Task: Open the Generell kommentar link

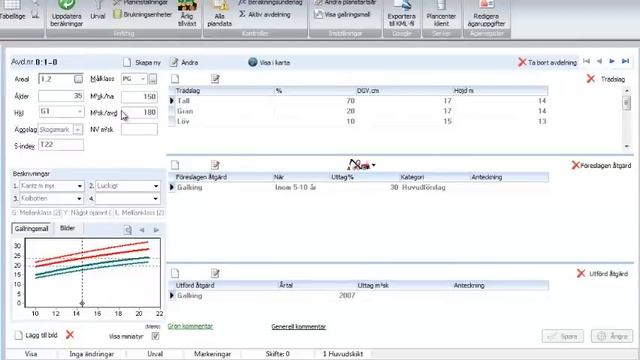Action: [298, 327]
